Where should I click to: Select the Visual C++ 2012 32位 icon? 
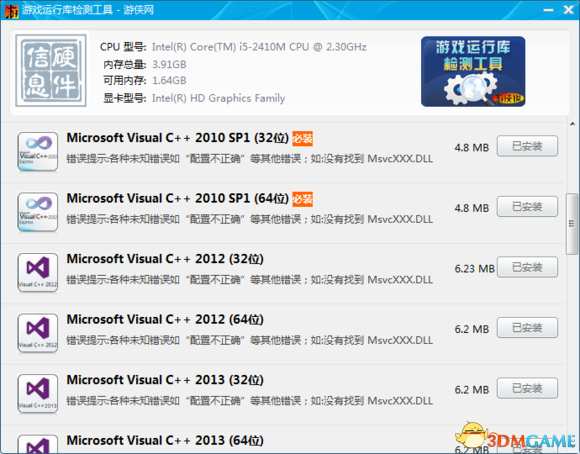(x=38, y=273)
